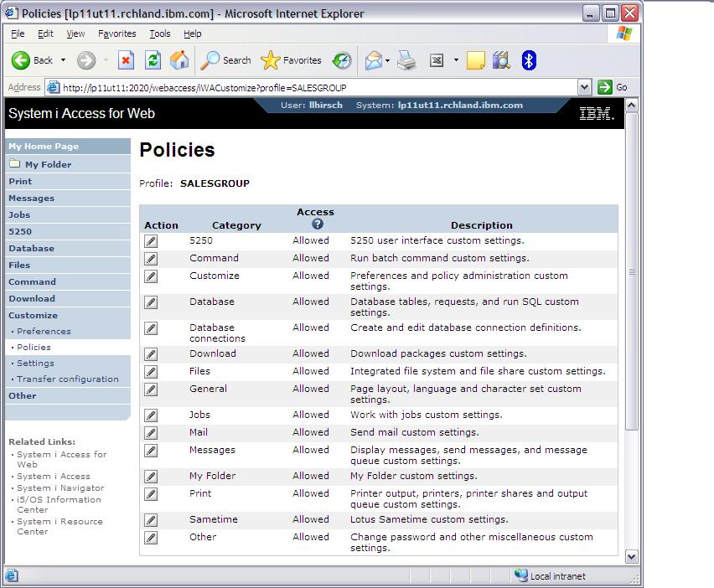Open the Database sidebar tab
Screen dimensions: 714x588
67,249
